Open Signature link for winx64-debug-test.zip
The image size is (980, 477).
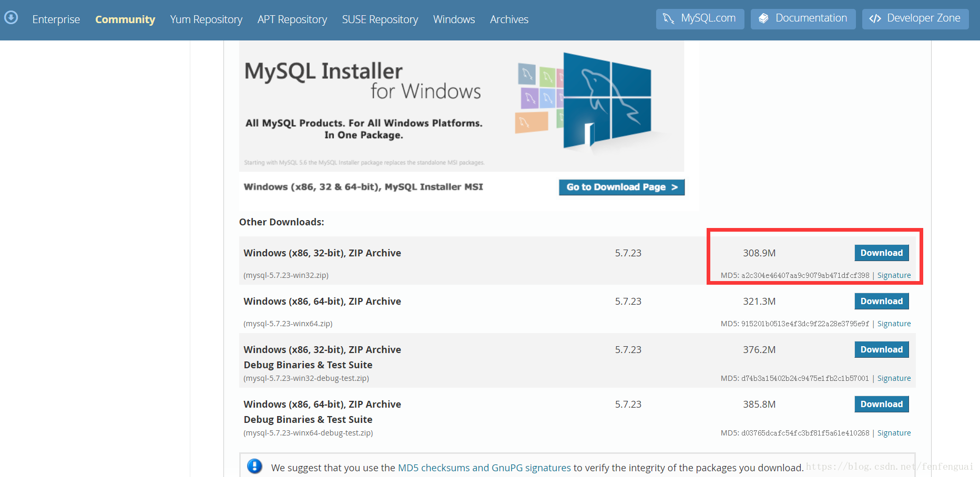pyautogui.click(x=894, y=433)
